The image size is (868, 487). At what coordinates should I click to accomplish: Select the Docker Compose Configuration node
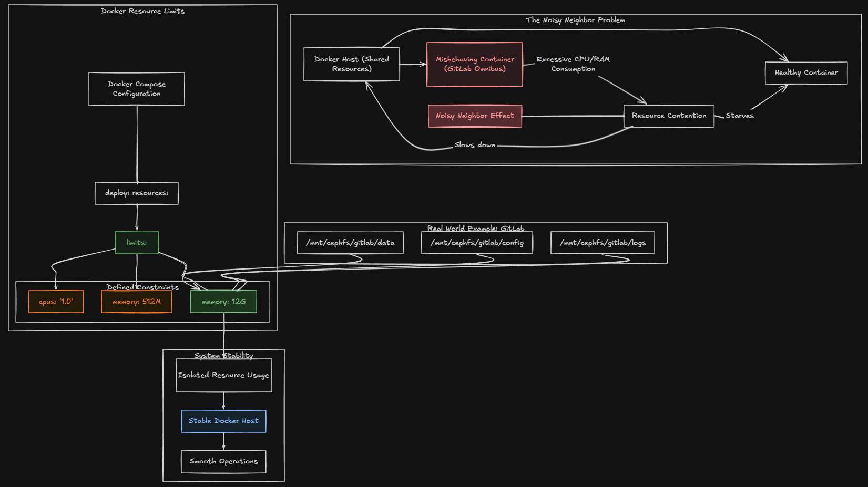click(x=137, y=89)
